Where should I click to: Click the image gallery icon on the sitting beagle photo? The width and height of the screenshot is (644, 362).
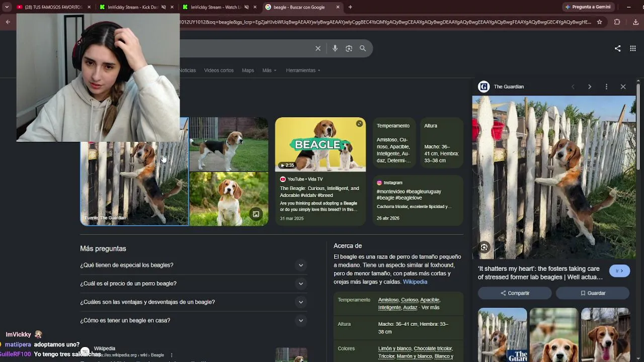[x=256, y=214]
